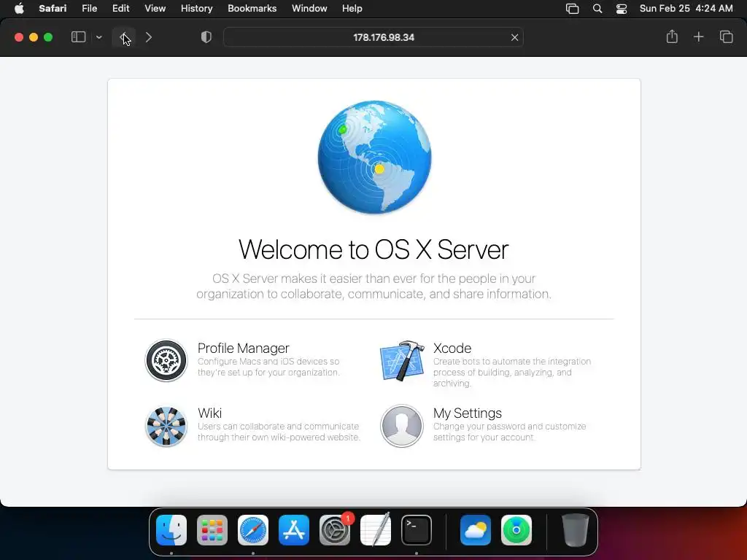The width and height of the screenshot is (747, 560).
Task: Open the Window menu
Action: (309, 9)
